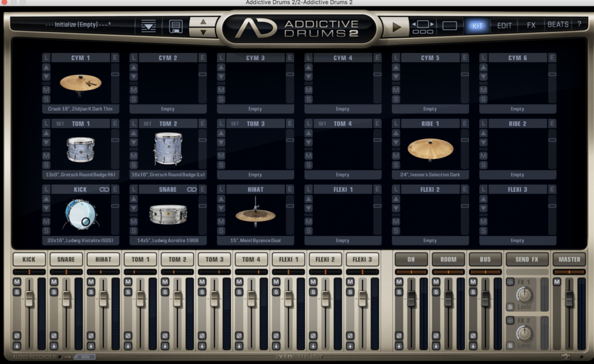Click the save preset floppy disk icon
Screen dimensions: 594x364
[176, 26]
